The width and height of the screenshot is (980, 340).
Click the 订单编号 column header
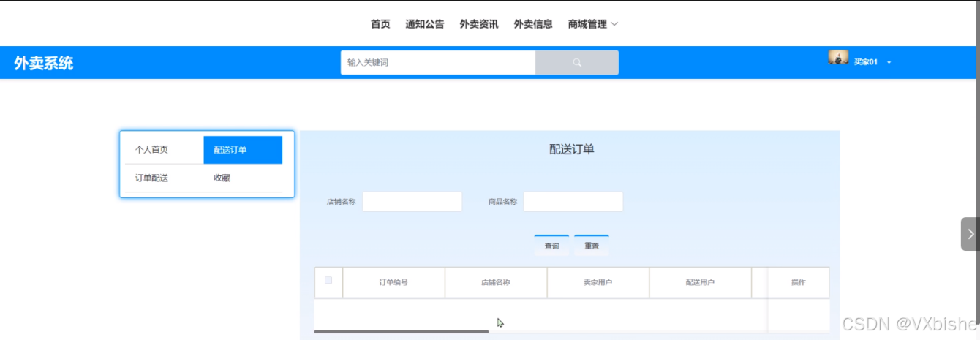[393, 282]
